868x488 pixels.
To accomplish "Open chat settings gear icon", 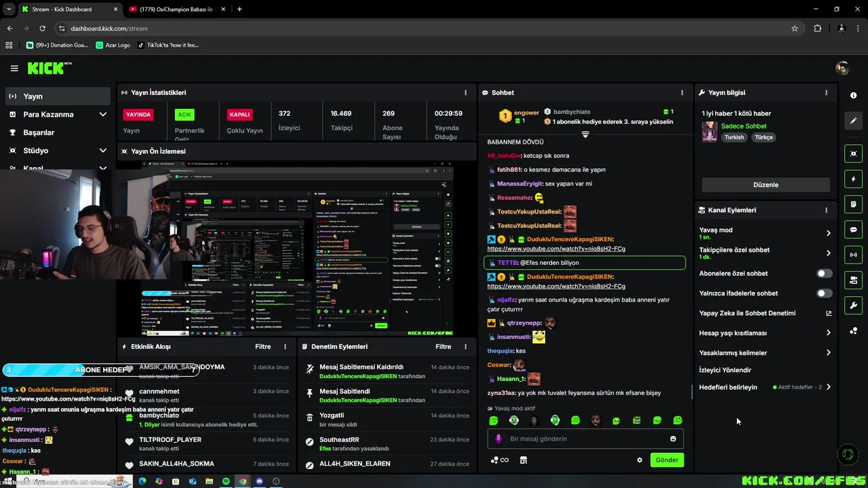I will point(639,460).
